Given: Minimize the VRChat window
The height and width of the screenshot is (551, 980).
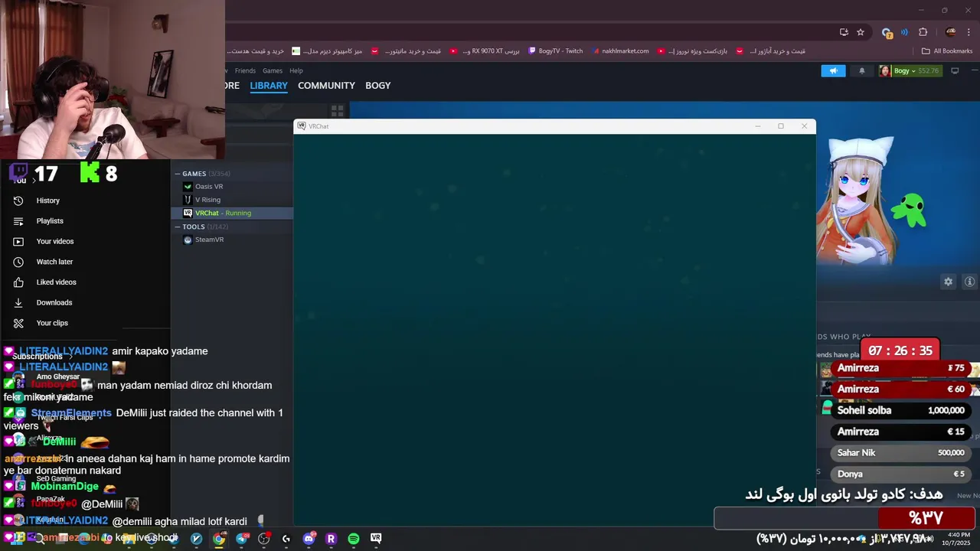Looking at the screenshot, I should point(758,126).
